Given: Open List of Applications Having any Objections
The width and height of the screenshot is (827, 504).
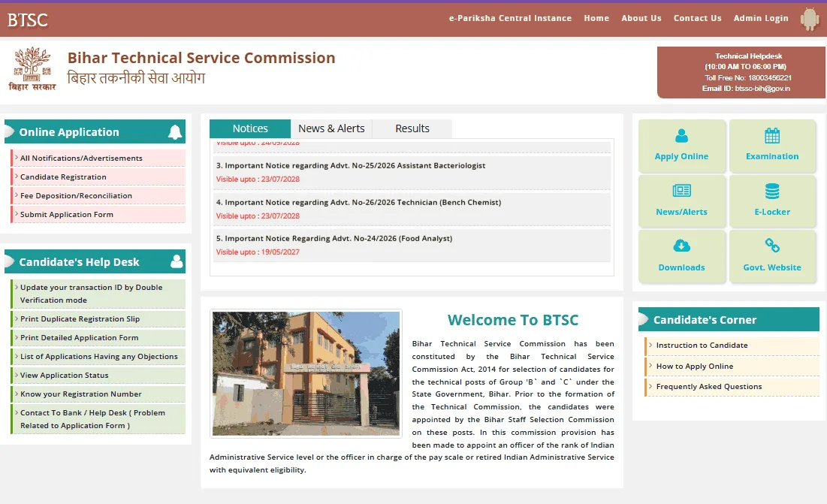Looking at the screenshot, I should coord(98,356).
